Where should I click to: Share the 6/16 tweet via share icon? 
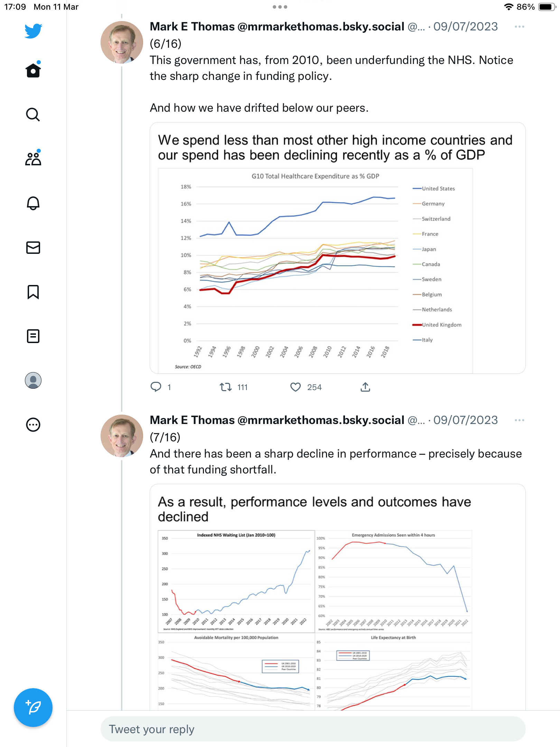pyautogui.click(x=365, y=387)
